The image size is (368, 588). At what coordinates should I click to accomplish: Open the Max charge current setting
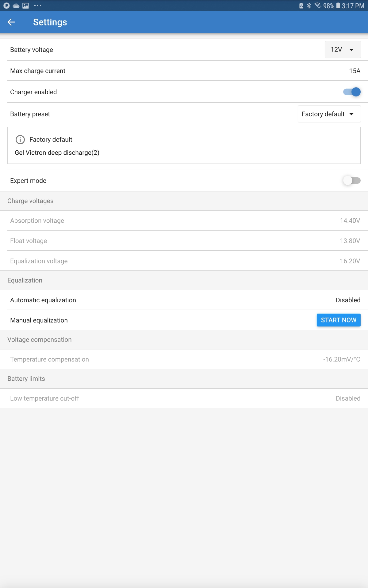184,71
